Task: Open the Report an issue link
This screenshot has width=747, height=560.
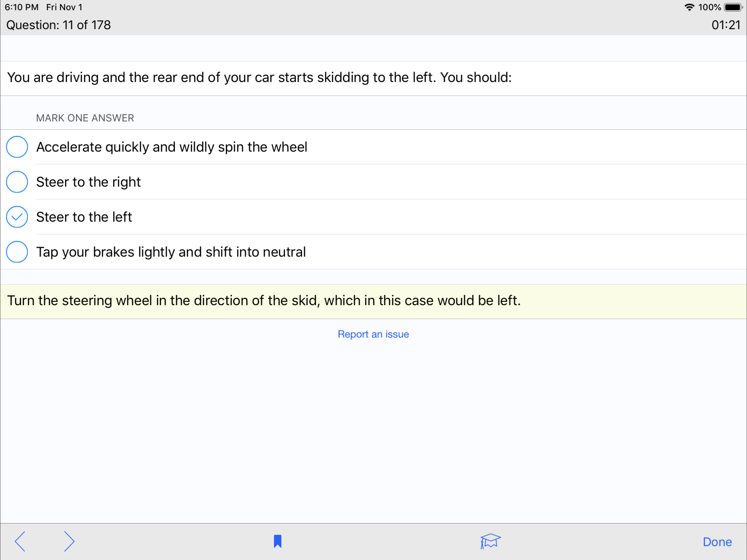Action: pos(373,334)
